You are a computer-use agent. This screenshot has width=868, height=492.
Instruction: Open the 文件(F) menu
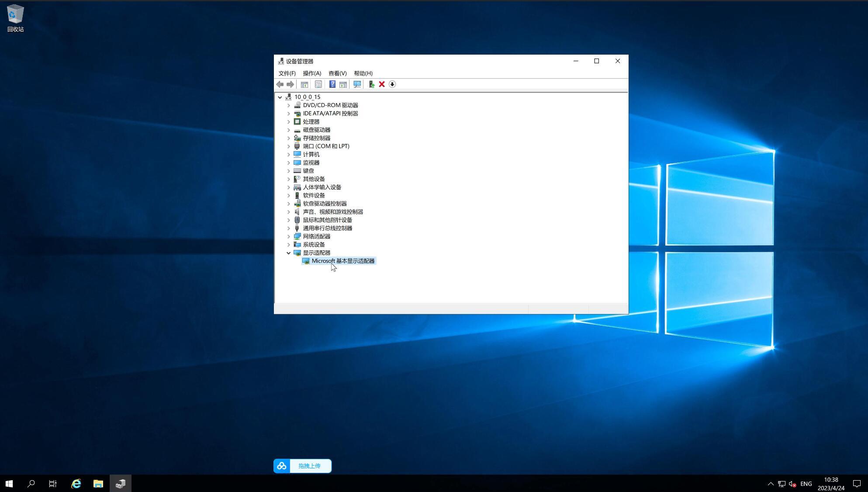click(287, 73)
